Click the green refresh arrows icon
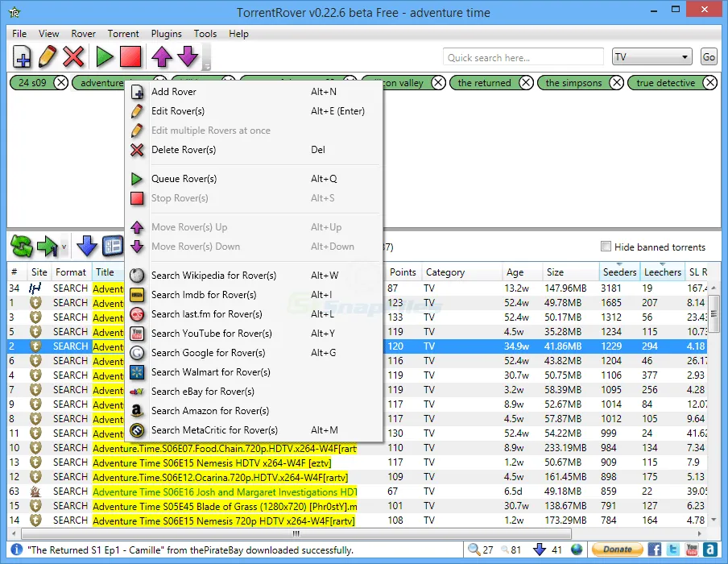This screenshot has width=728, height=564. pyautogui.click(x=22, y=246)
